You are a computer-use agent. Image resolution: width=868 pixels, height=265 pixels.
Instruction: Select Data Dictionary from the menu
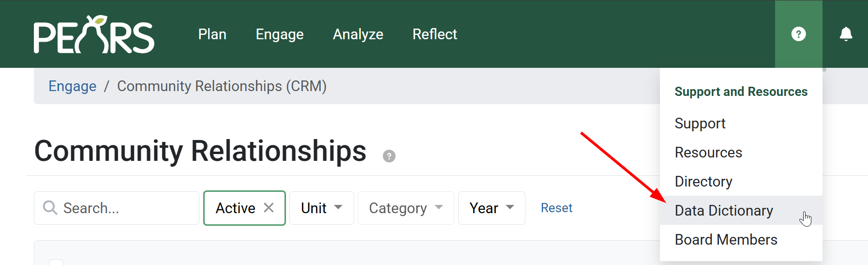[x=724, y=211]
